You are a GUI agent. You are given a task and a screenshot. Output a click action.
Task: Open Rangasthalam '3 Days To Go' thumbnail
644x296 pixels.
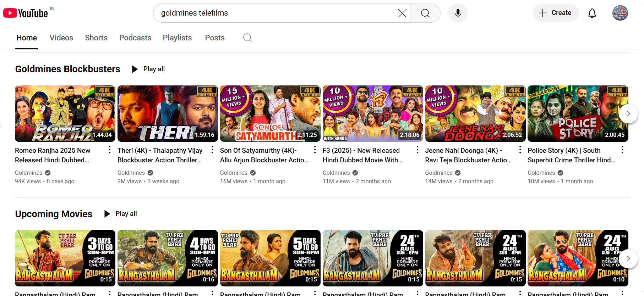click(65, 258)
